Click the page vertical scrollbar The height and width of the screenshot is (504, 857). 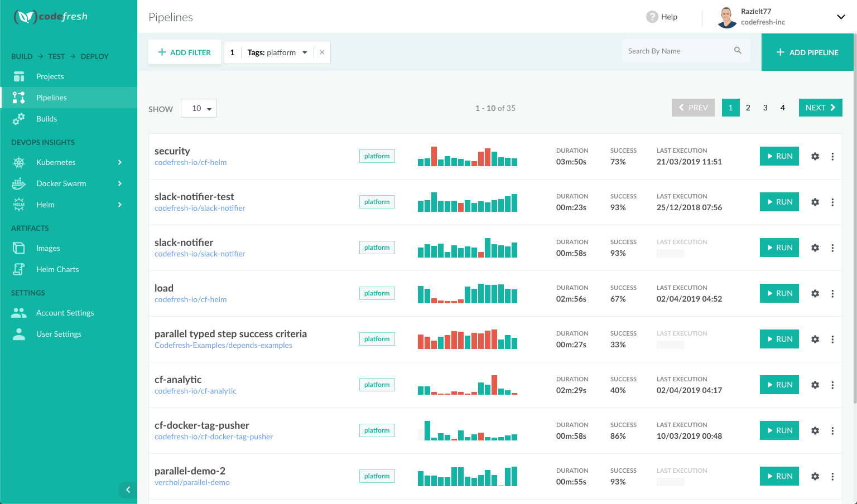(855, 217)
